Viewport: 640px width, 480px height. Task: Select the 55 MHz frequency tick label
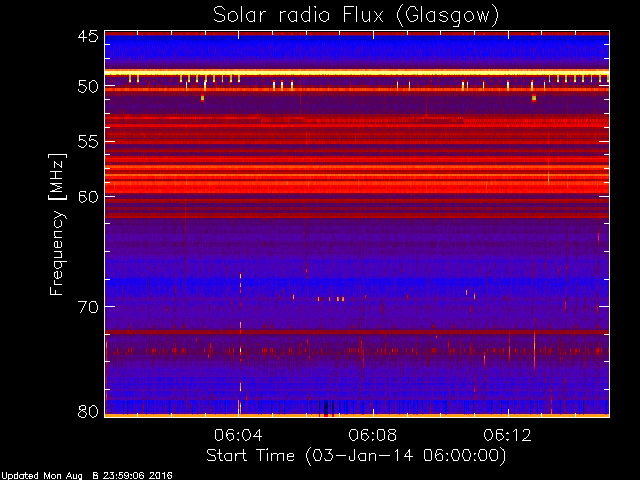(x=87, y=142)
